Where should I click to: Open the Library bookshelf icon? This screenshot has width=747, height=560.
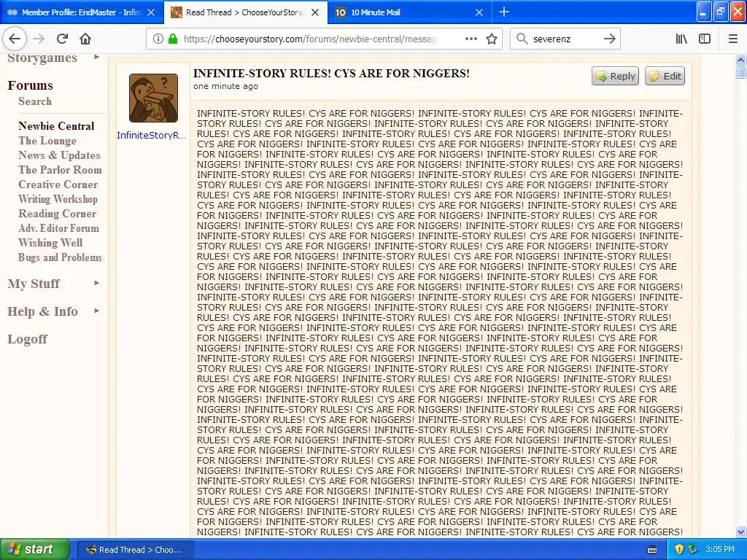click(681, 39)
